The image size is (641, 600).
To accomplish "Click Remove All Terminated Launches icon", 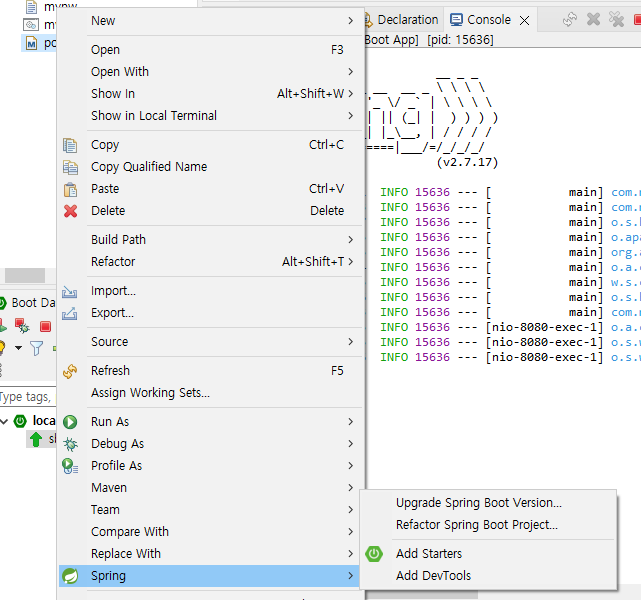I will tap(616, 19).
